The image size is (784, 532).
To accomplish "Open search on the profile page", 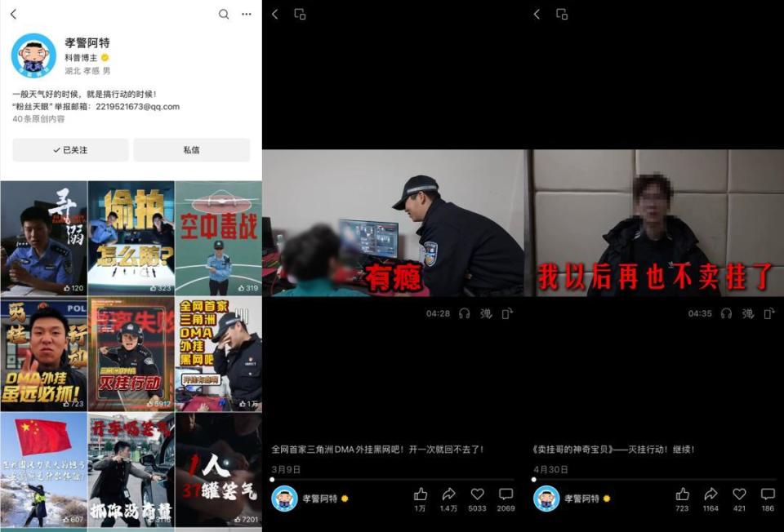I will (x=224, y=14).
